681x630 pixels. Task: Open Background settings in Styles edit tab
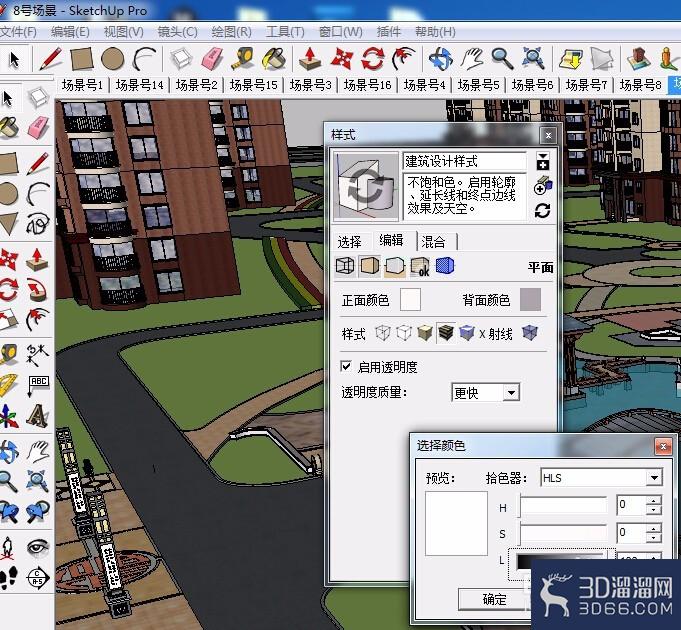click(395, 266)
